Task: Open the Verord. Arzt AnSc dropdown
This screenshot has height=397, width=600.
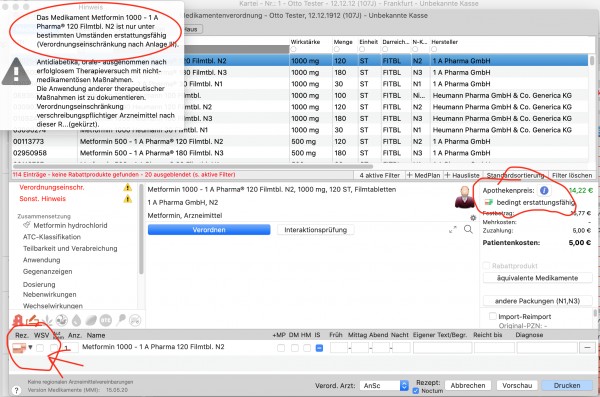Action: (x=384, y=386)
